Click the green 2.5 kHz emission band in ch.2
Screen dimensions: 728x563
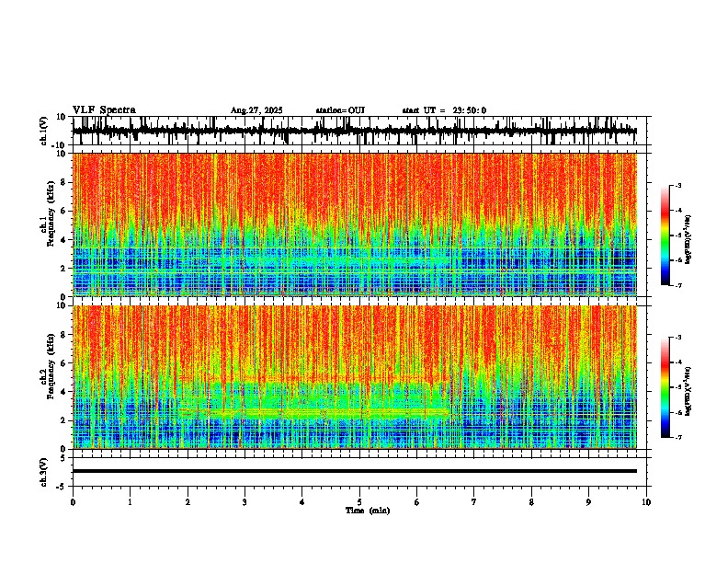[x=315, y=412]
